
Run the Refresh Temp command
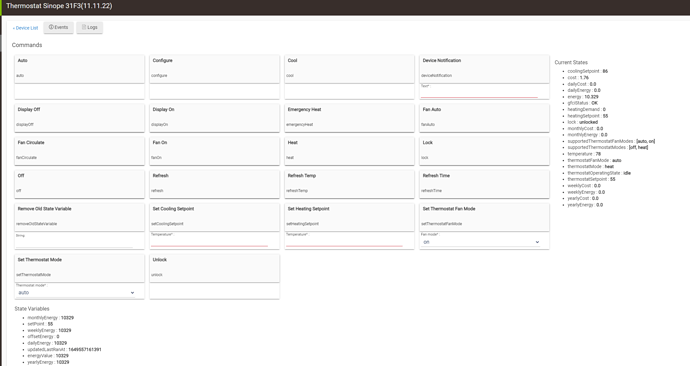(x=349, y=184)
